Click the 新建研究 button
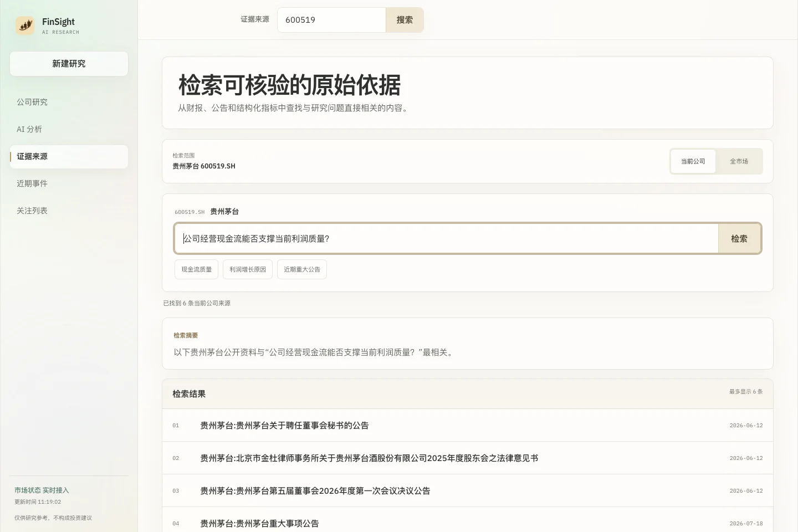Viewport: 798px width, 532px height. 69,64
